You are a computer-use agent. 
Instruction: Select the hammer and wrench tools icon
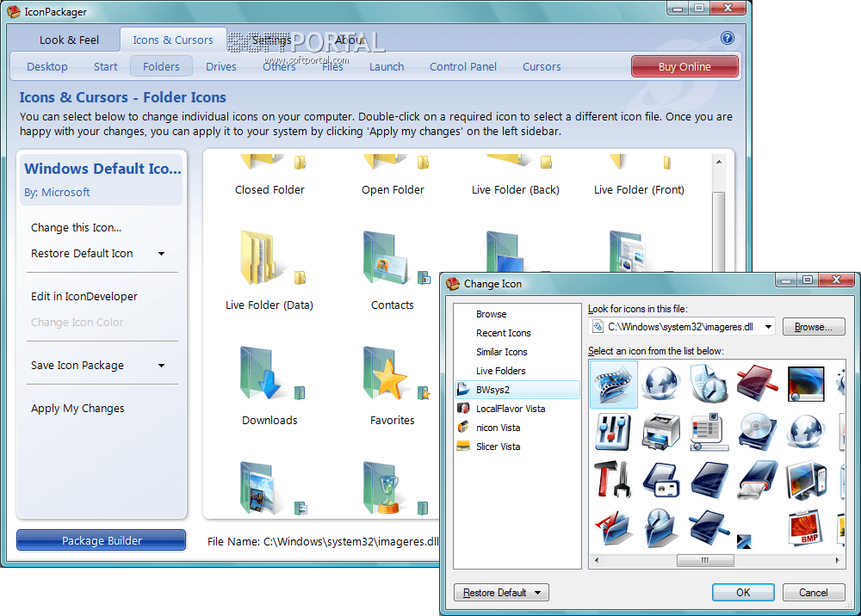[613, 479]
